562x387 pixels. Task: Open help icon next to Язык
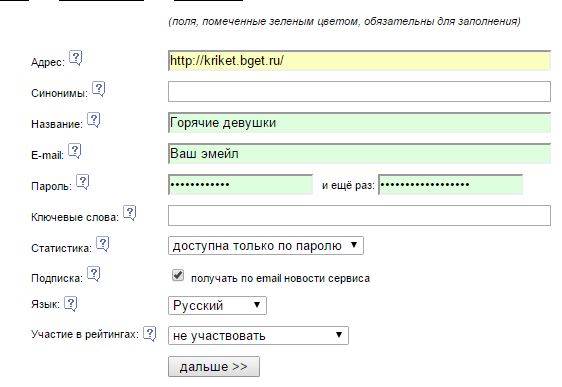pyautogui.click(x=71, y=304)
